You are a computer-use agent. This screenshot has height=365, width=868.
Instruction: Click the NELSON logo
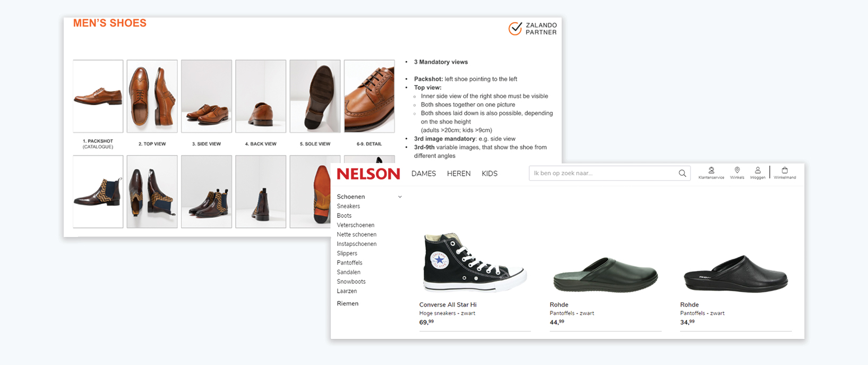368,174
